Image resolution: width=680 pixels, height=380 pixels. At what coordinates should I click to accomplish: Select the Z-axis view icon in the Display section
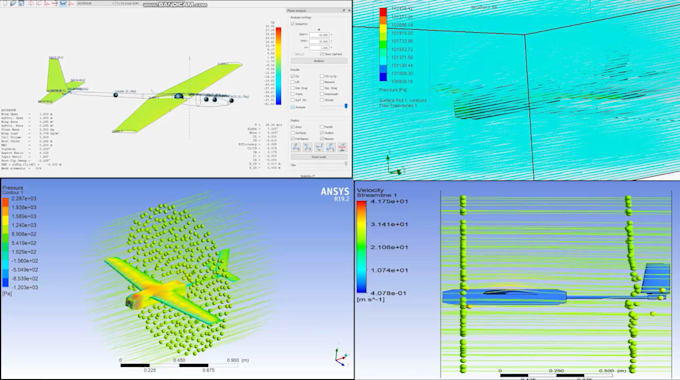click(x=319, y=147)
